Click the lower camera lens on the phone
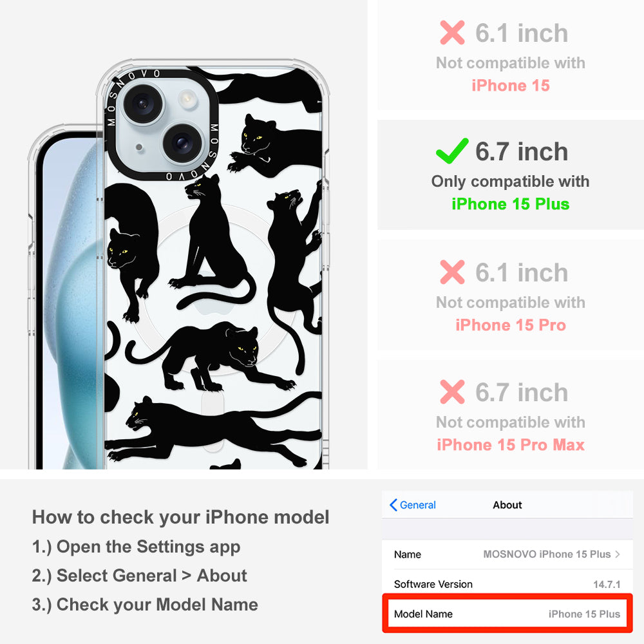Screen dimensions: 644x644 click(x=182, y=144)
